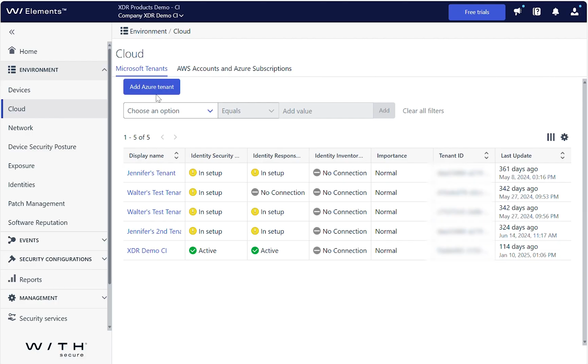Viewport: 588px width, 364px height.
Task: Click the Importance column header
Action: click(402, 156)
